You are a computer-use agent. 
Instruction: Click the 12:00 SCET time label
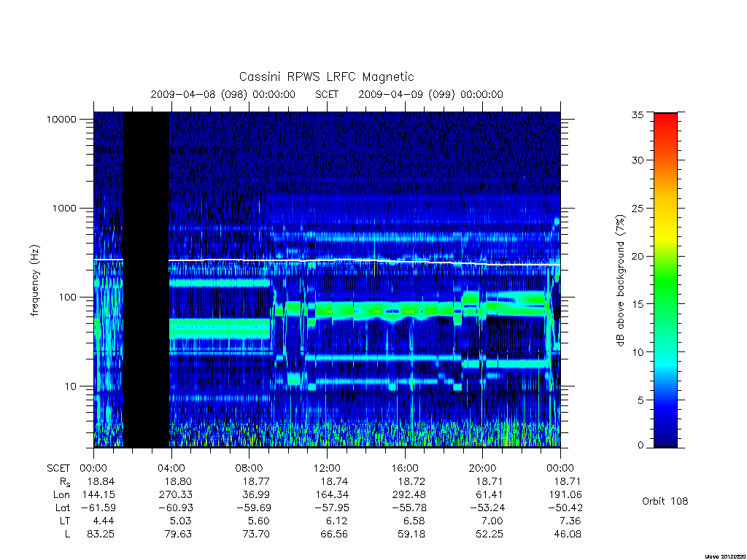pyautogui.click(x=327, y=468)
